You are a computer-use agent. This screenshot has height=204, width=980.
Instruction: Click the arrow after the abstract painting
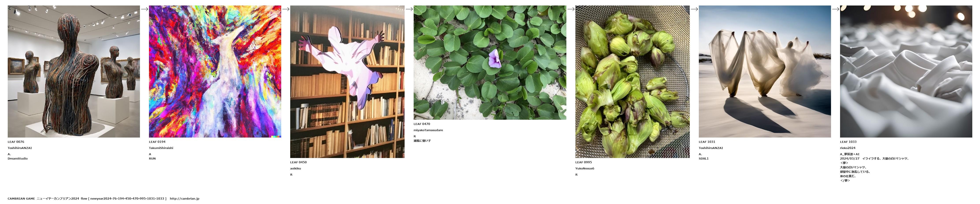[286, 9]
